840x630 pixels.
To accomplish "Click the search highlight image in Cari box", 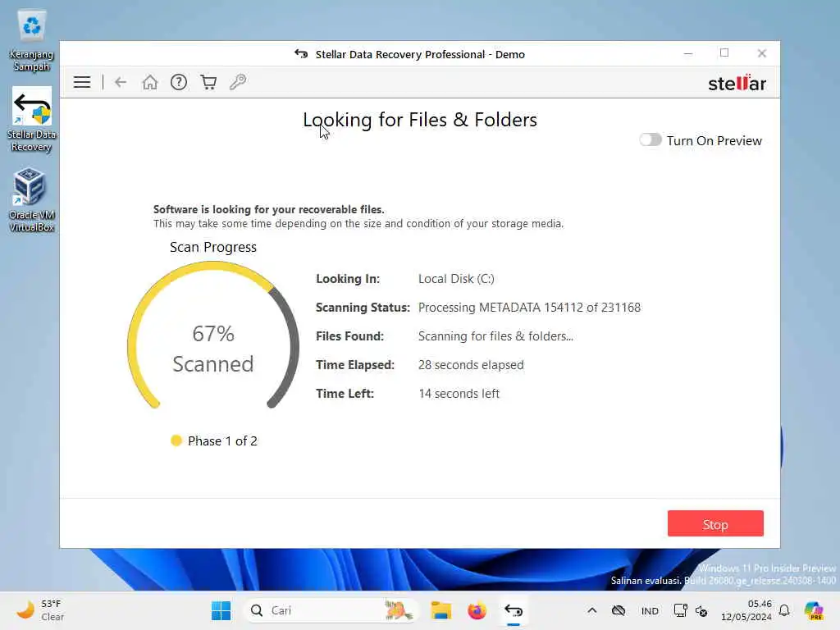I will (398, 610).
